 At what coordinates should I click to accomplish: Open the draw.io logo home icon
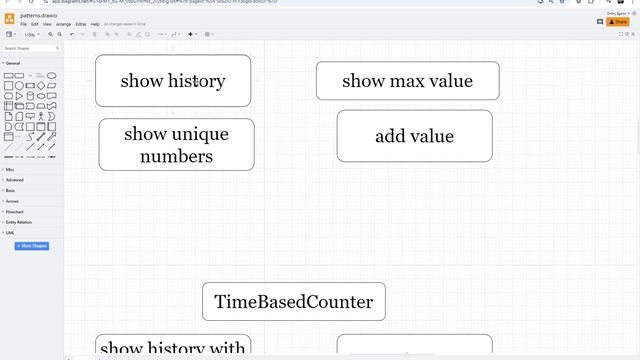point(9,18)
